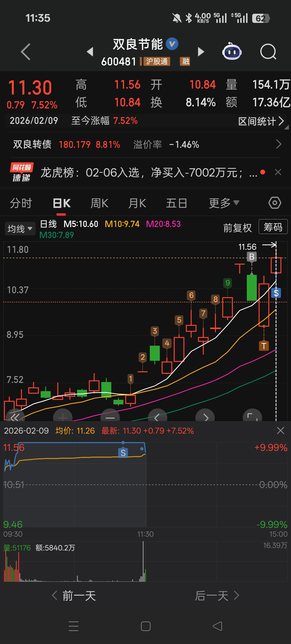Open the search magnifier

point(268,51)
